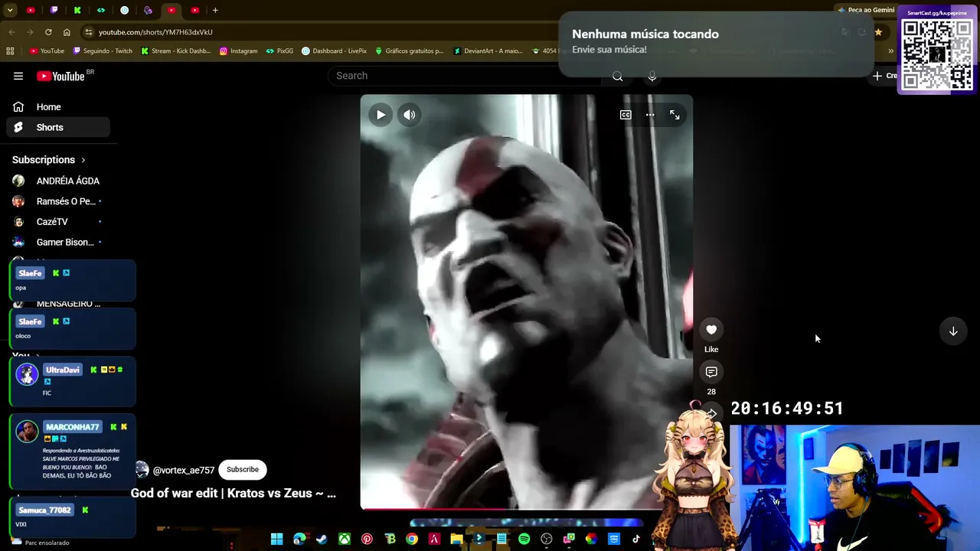Open OBS Studio from the taskbar

[x=546, y=539]
